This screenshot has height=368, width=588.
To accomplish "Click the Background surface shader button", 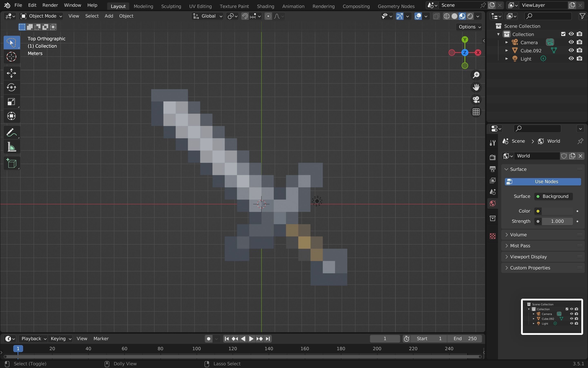I will click(553, 196).
